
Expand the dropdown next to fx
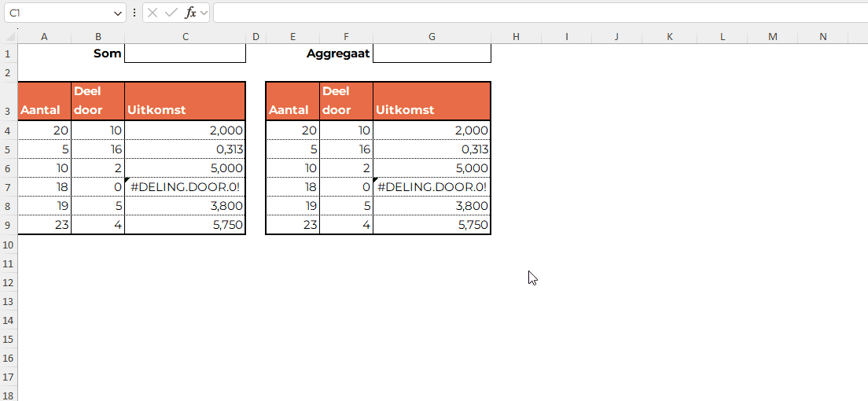pos(204,13)
